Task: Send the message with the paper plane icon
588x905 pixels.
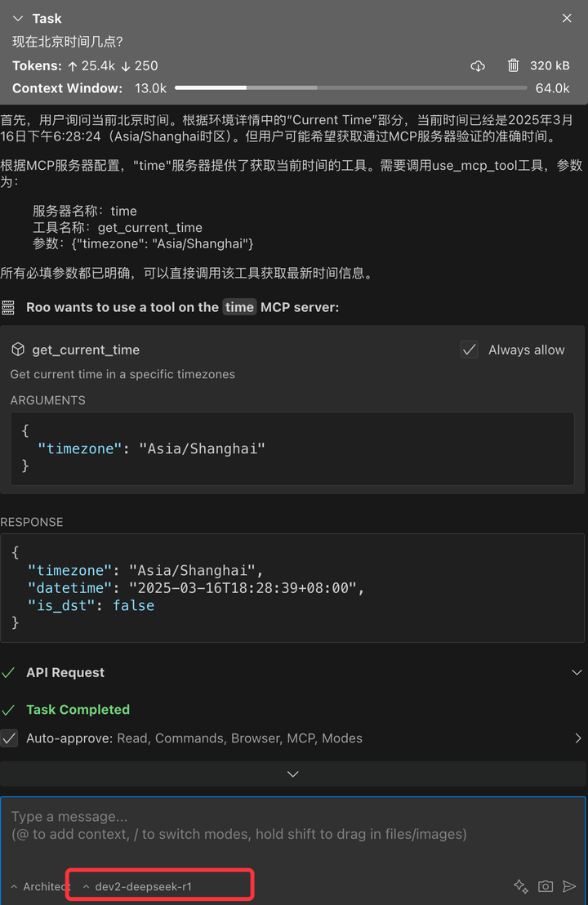Action: click(x=569, y=886)
